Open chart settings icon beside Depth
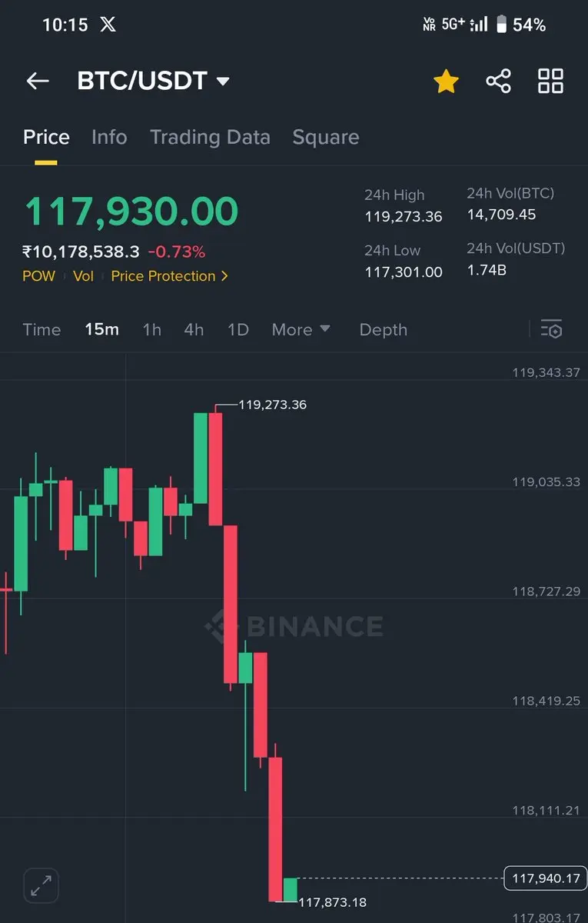This screenshot has height=923, width=588. click(x=551, y=329)
